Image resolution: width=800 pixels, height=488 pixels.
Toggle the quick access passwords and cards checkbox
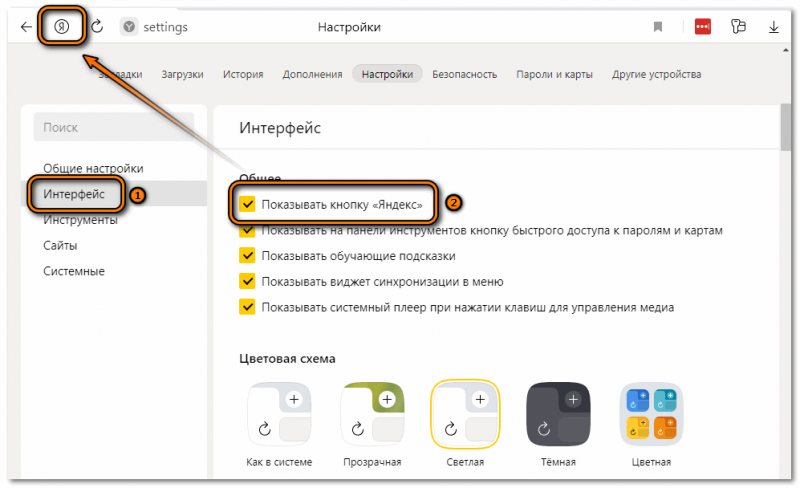click(247, 230)
